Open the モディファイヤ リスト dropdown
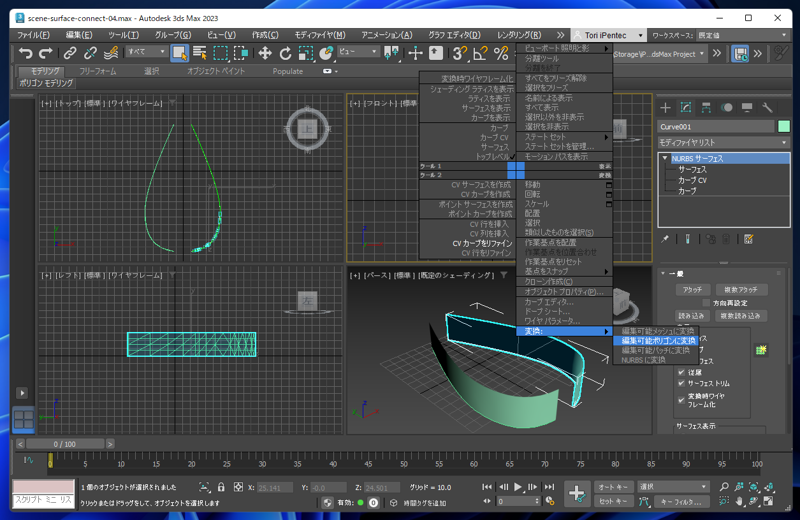The width and height of the screenshot is (800, 520). tap(723, 142)
